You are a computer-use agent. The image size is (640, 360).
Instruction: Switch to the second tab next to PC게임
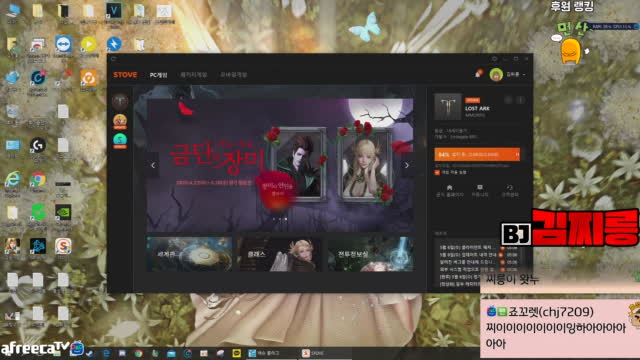[194, 75]
